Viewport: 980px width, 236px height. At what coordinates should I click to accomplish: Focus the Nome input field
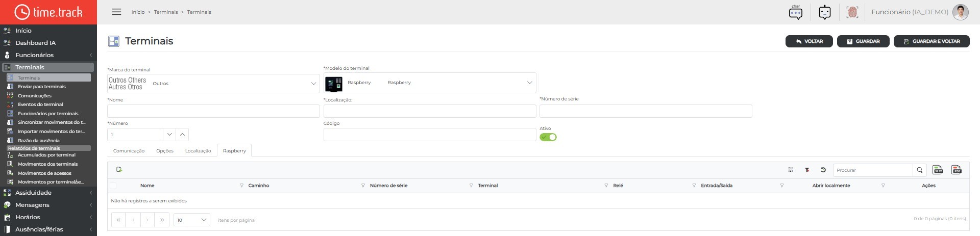pos(213,111)
